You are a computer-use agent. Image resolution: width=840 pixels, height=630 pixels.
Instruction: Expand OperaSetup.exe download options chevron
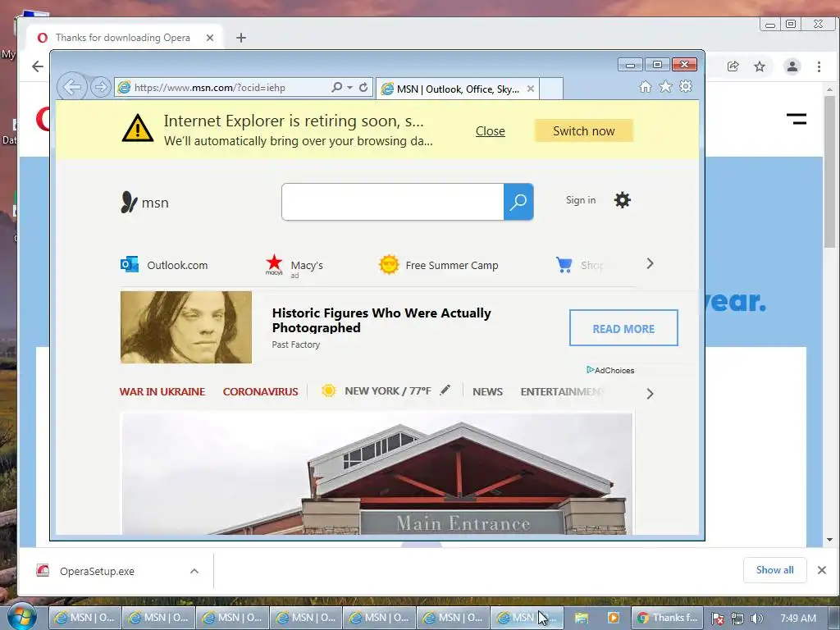point(194,571)
